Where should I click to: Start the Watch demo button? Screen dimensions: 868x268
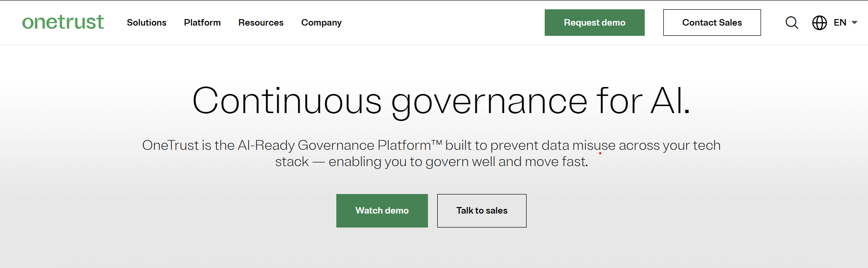382,211
